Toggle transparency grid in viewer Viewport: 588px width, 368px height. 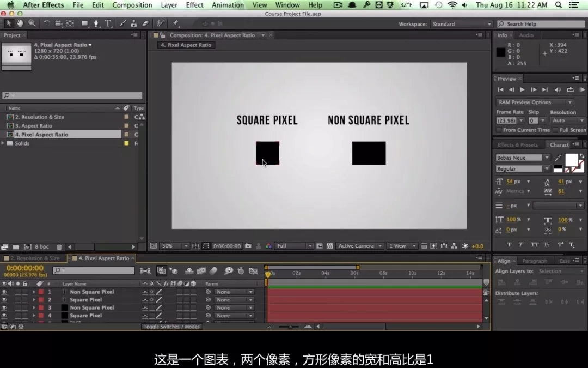point(329,246)
